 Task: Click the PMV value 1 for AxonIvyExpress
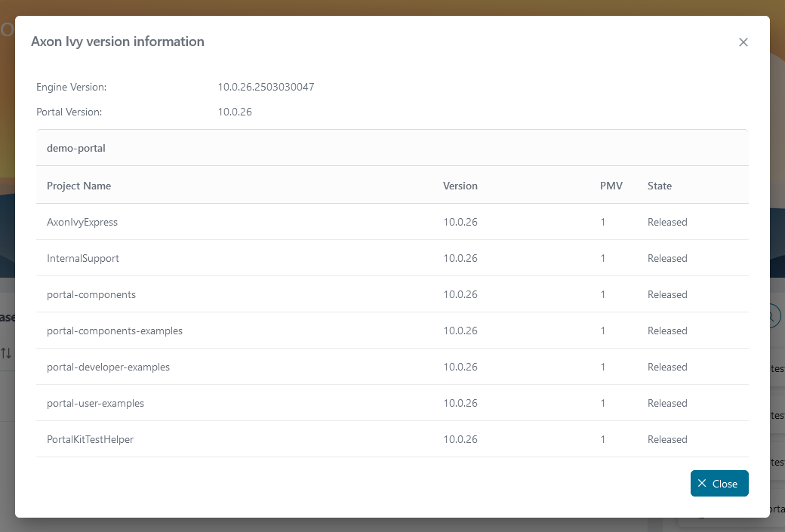603,222
